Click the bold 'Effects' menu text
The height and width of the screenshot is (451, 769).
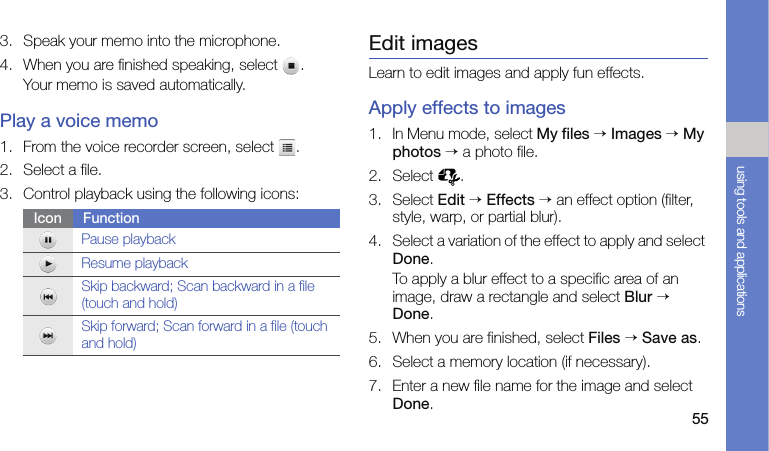510,200
